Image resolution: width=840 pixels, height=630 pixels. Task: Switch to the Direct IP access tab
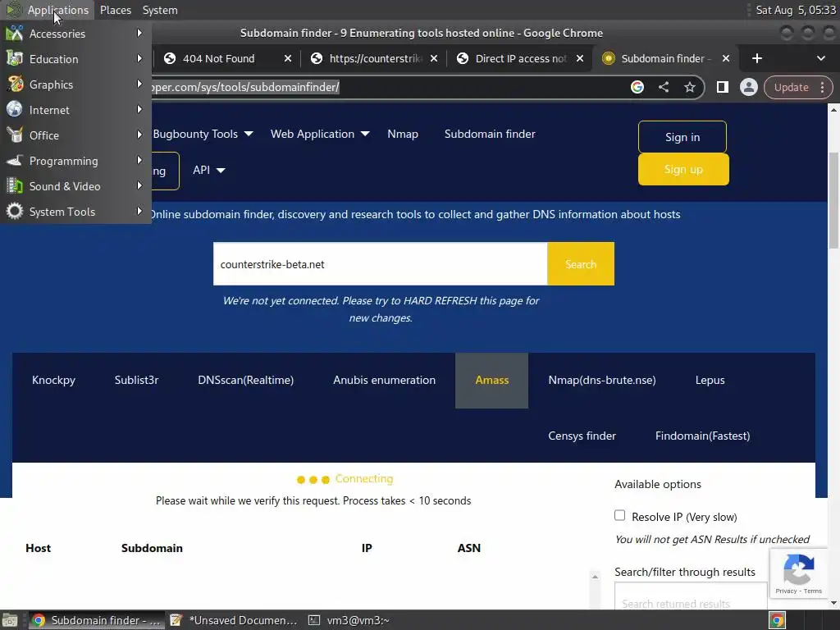521,58
